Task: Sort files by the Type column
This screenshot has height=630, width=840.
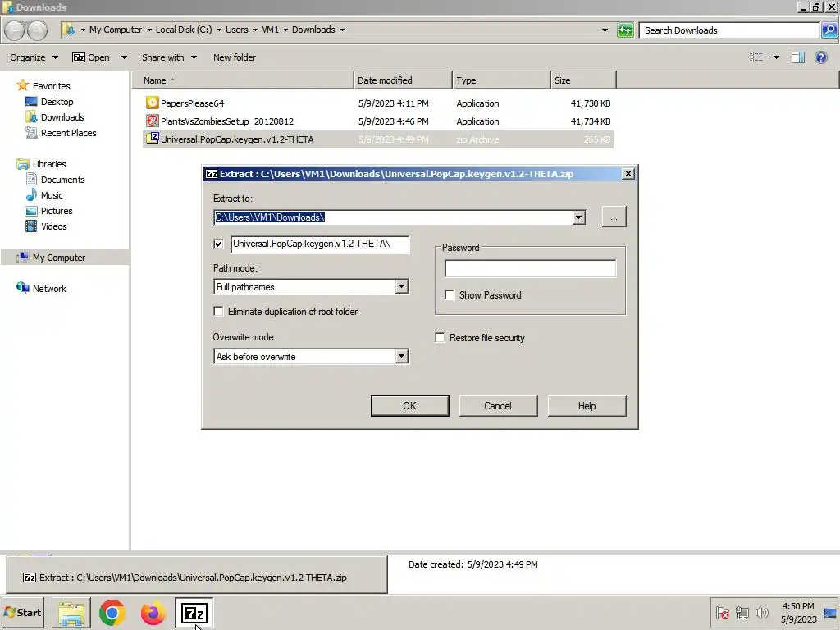Action: coord(501,80)
